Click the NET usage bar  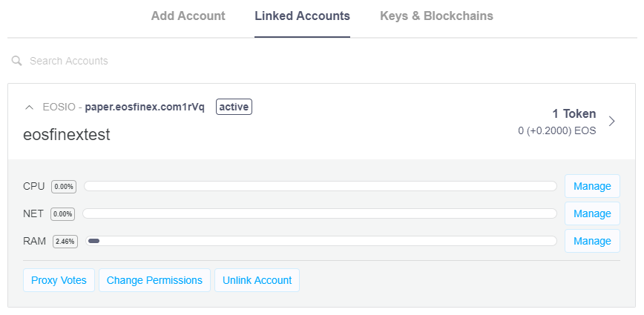pyautogui.click(x=320, y=213)
